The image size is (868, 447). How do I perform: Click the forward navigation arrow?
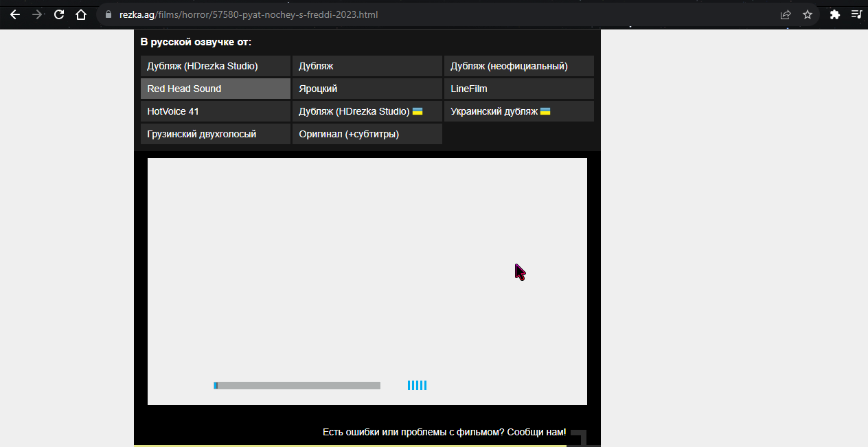pos(36,14)
